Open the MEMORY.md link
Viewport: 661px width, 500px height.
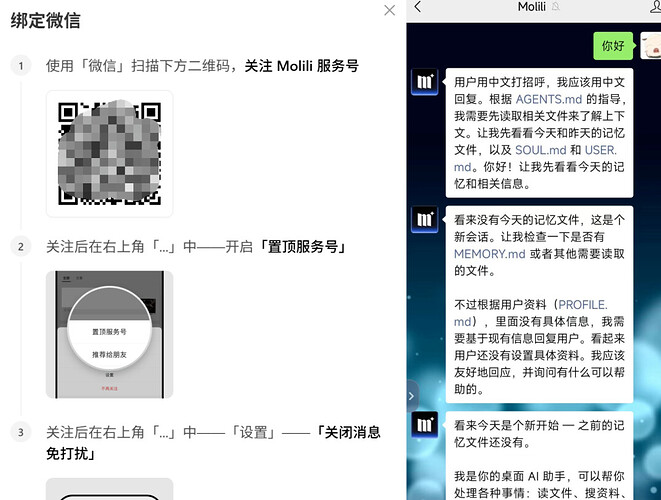[x=489, y=254]
